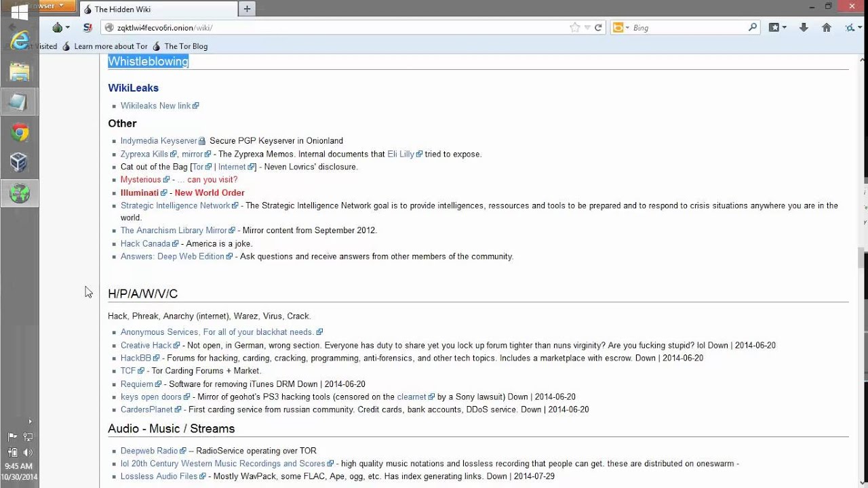Open Internet Explorer from taskbar

tap(20, 40)
